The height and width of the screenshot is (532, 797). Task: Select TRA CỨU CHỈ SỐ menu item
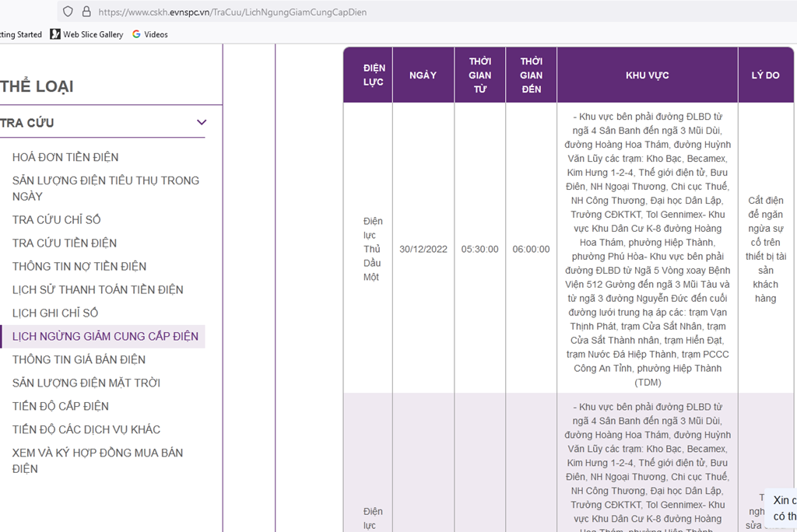point(56,219)
